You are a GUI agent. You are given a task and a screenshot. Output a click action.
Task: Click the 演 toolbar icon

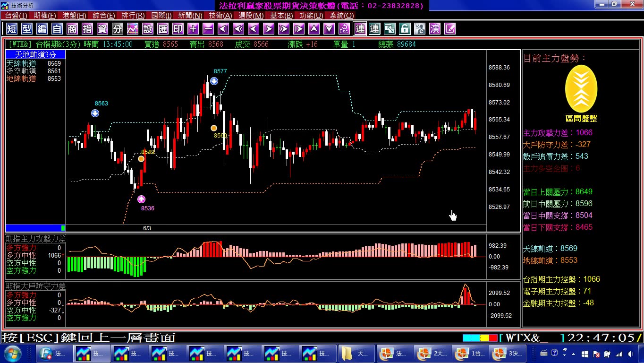435,29
